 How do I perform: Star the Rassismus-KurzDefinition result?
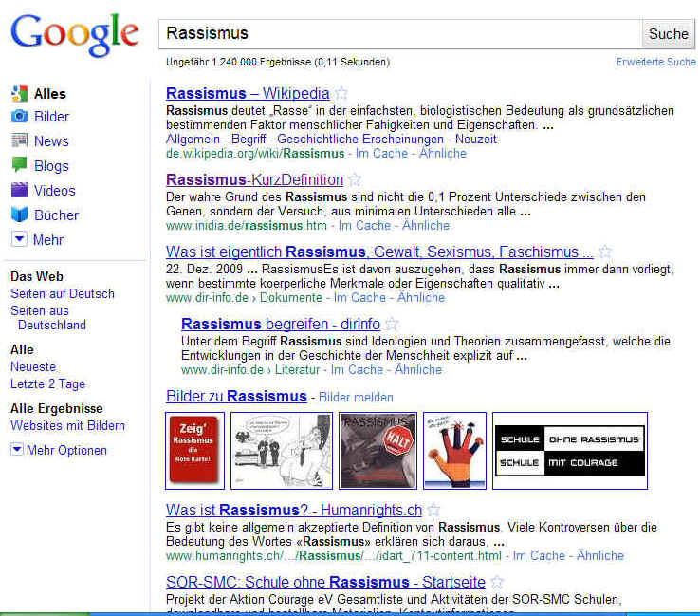click(x=355, y=180)
